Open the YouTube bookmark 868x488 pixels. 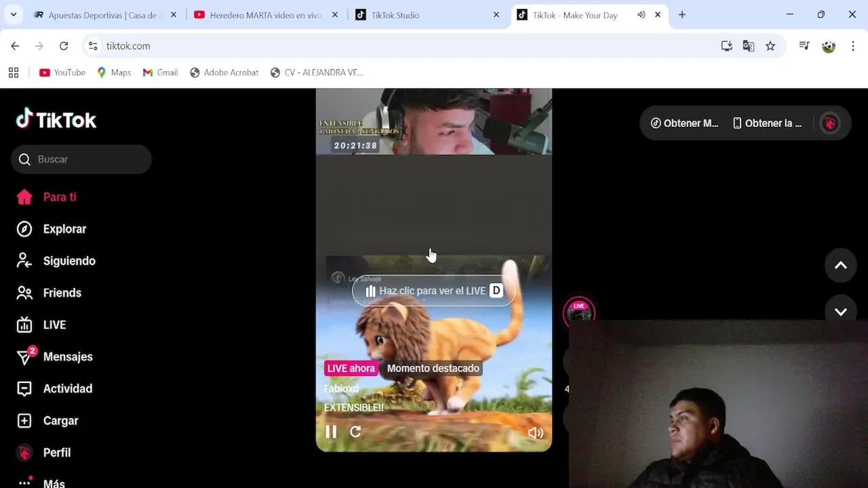coord(62,73)
